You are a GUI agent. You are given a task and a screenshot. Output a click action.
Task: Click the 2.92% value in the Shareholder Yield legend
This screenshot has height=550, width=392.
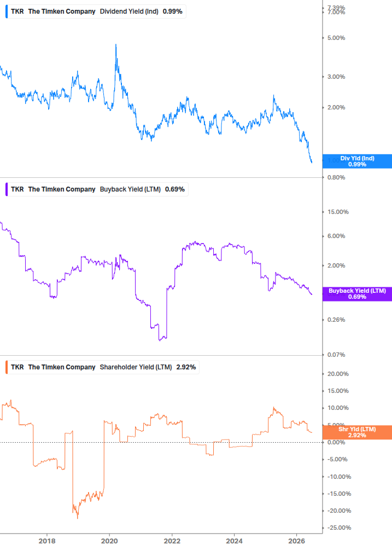186,367
